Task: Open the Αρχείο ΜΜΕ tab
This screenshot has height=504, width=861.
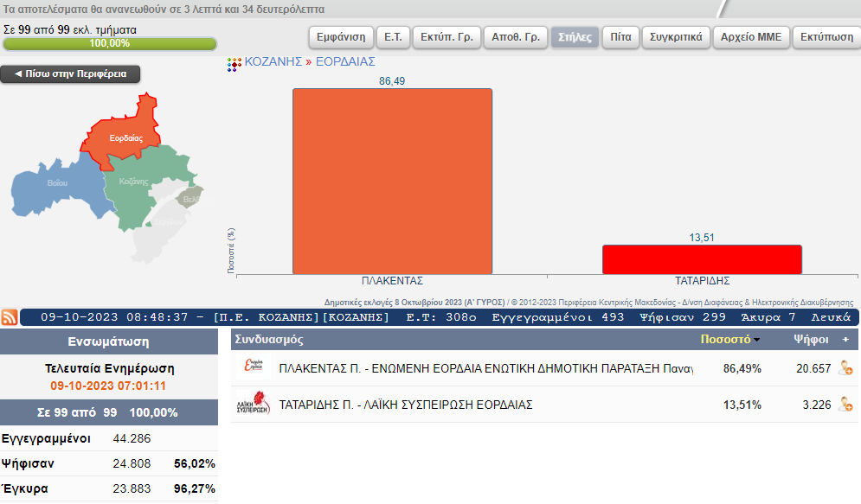Action: 751,37
